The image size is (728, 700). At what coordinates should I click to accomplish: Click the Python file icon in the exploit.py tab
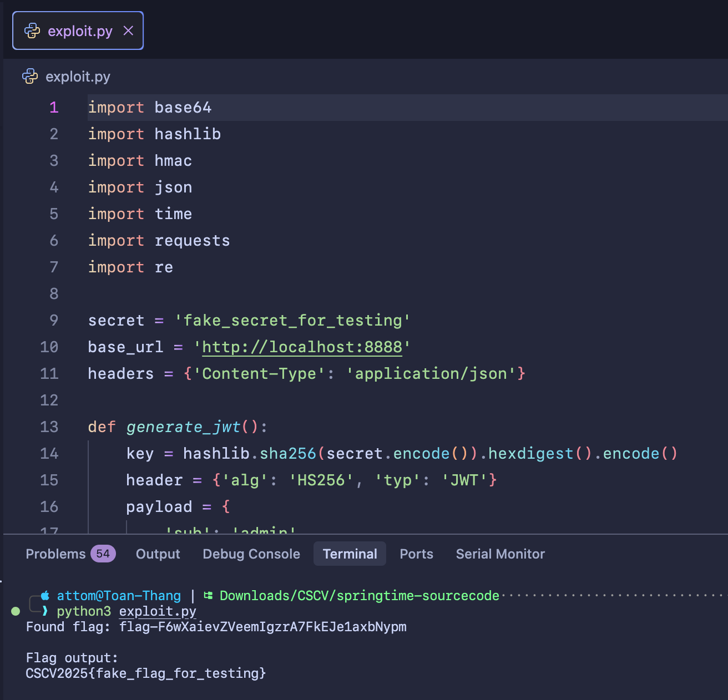(32, 31)
